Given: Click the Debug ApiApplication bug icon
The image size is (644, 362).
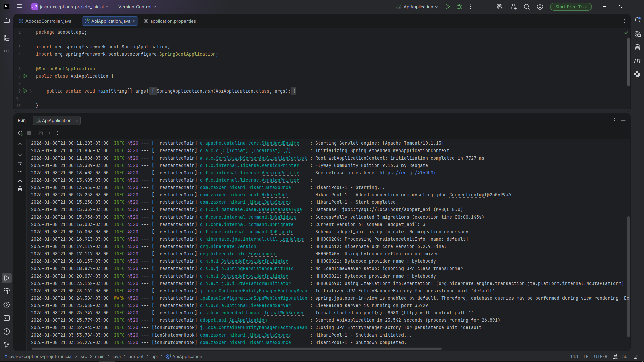Looking at the screenshot, I should (x=459, y=7).
